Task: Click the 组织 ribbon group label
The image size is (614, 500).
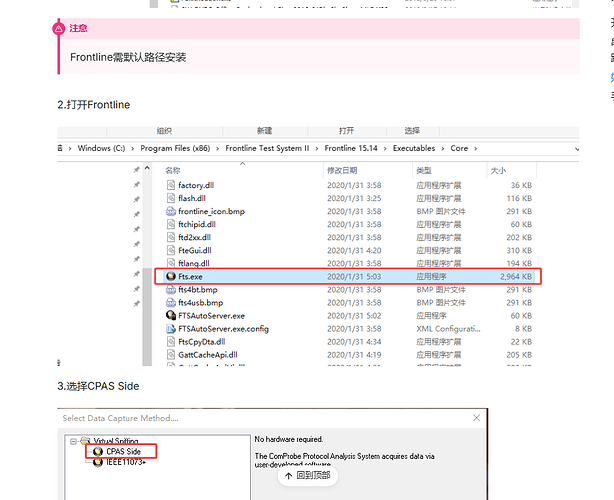Action: (x=164, y=131)
